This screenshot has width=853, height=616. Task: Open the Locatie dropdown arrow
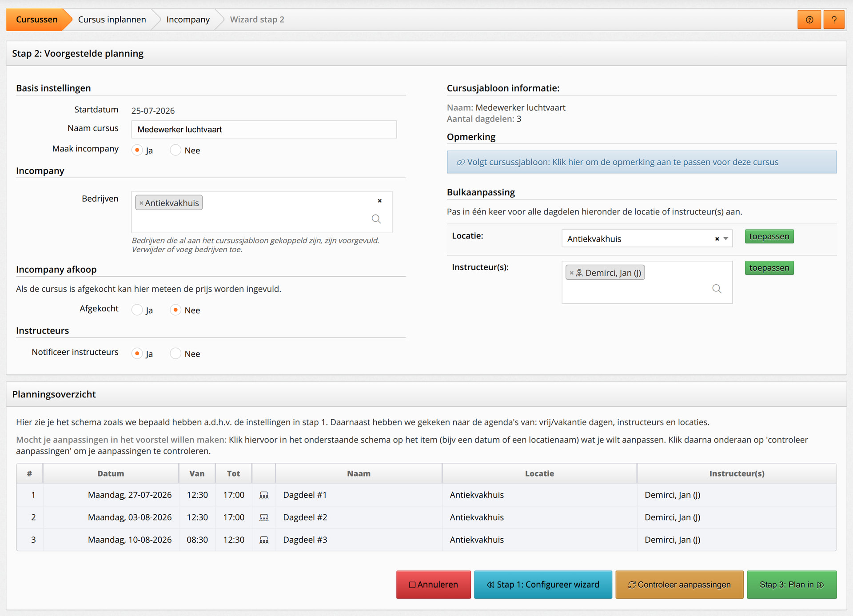coord(726,239)
